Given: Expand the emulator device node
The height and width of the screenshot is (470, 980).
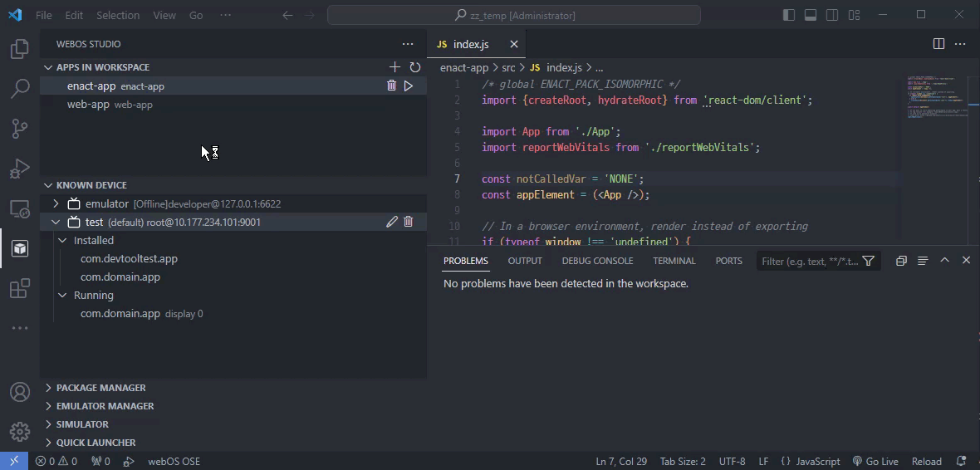Looking at the screenshot, I should tap(56, 203).
